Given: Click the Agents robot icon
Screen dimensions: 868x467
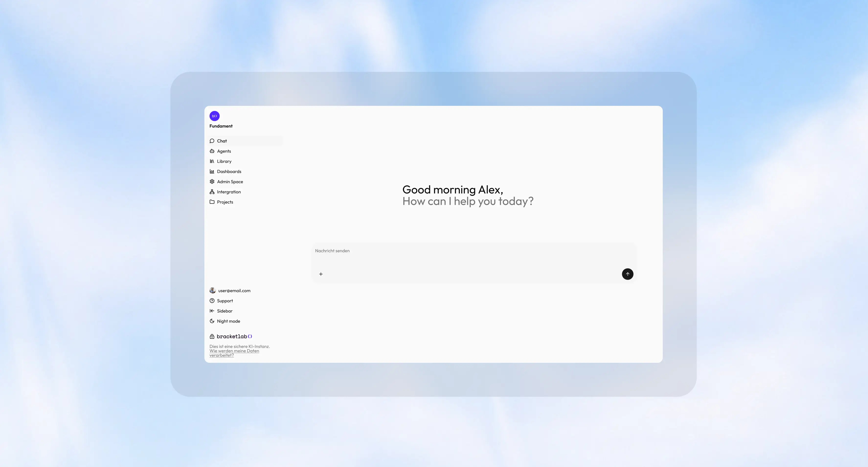Looking at the screenshot, I should pos(212,151).
